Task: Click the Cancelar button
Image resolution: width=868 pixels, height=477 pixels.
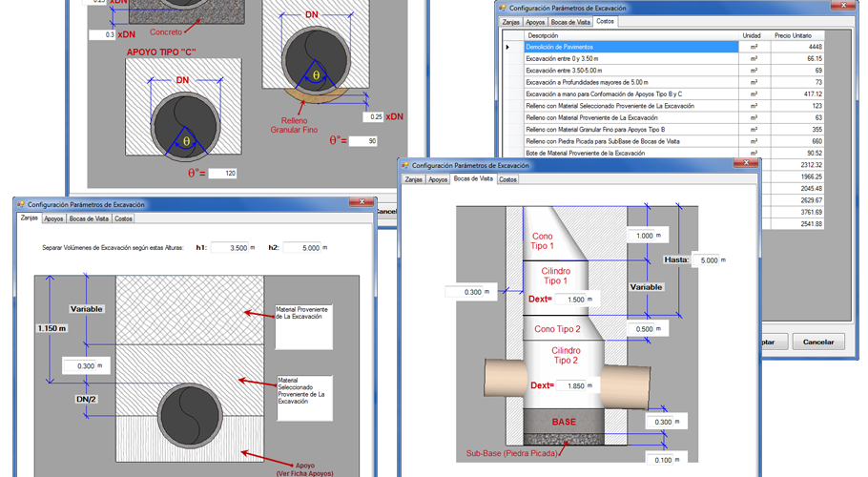Action: click(x=818, y=342)
